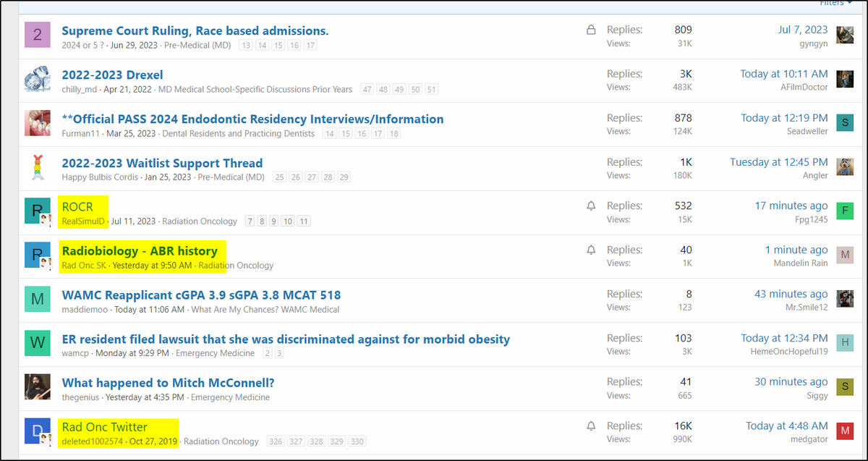Screen dimensions: 868x461
Task: Click the green 'M' avatar for maddiemoo
Action: pos(38,299)
